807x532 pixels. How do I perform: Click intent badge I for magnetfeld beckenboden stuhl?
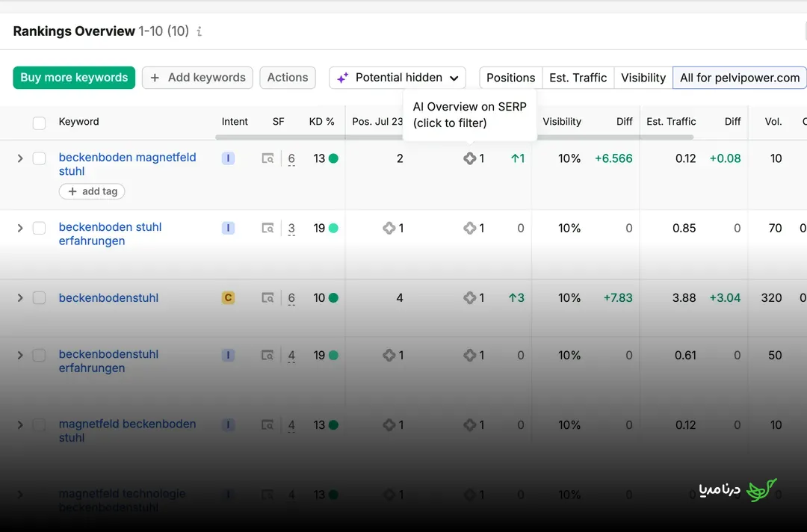tap(228, 425)
